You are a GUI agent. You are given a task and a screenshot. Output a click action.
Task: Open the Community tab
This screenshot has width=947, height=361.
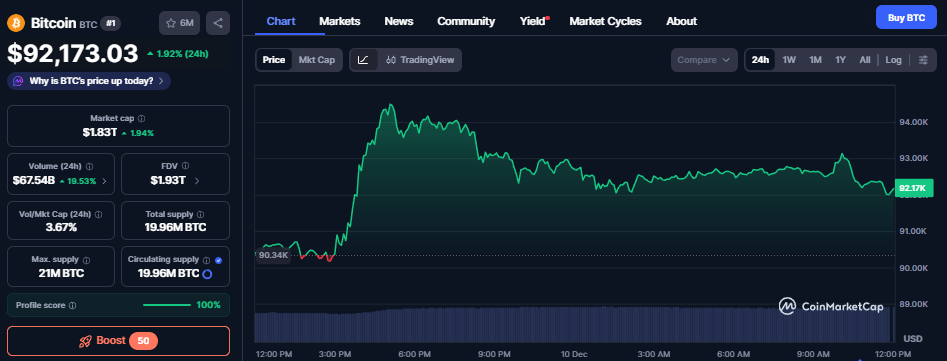(466, 21)
